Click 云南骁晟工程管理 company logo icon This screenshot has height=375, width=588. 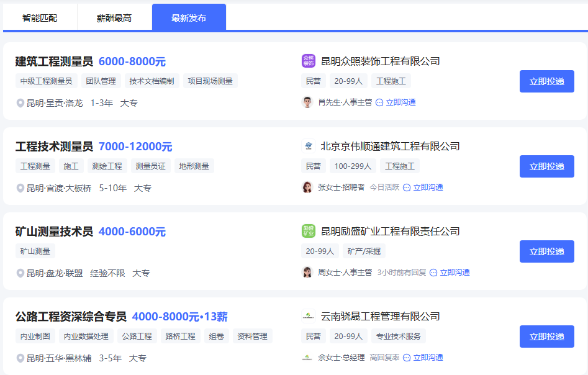click(x=308, y=317)
